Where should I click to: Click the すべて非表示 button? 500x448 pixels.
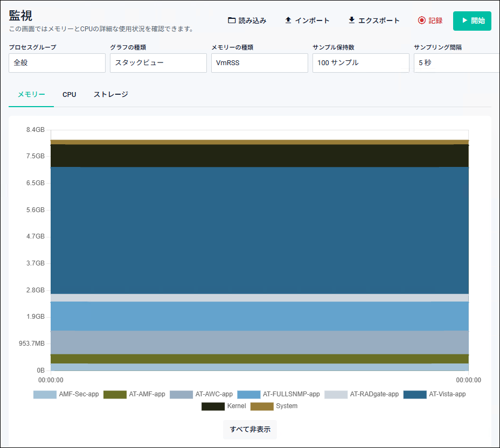(250, 430)
